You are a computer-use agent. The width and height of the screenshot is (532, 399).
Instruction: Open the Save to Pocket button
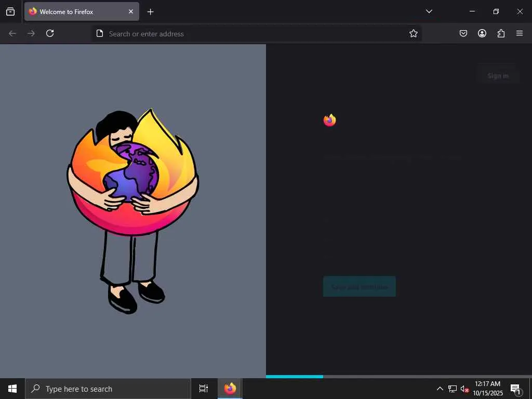point(463,33)
